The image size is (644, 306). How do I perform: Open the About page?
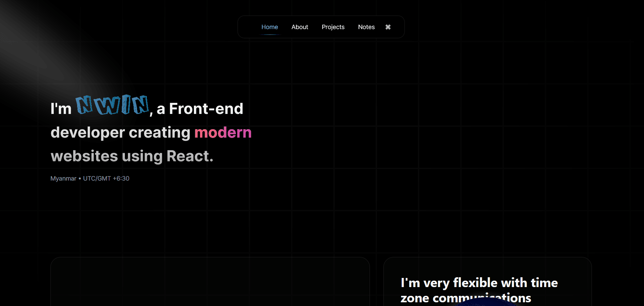coord(300,27)
